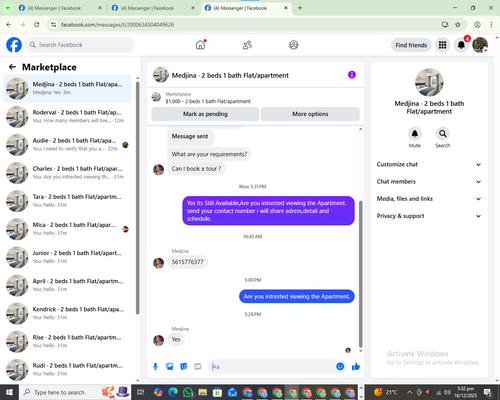Open the Friends icon in top navigation
The width and height of the screenshot is (500, 400).
click(x=247, y=45)
